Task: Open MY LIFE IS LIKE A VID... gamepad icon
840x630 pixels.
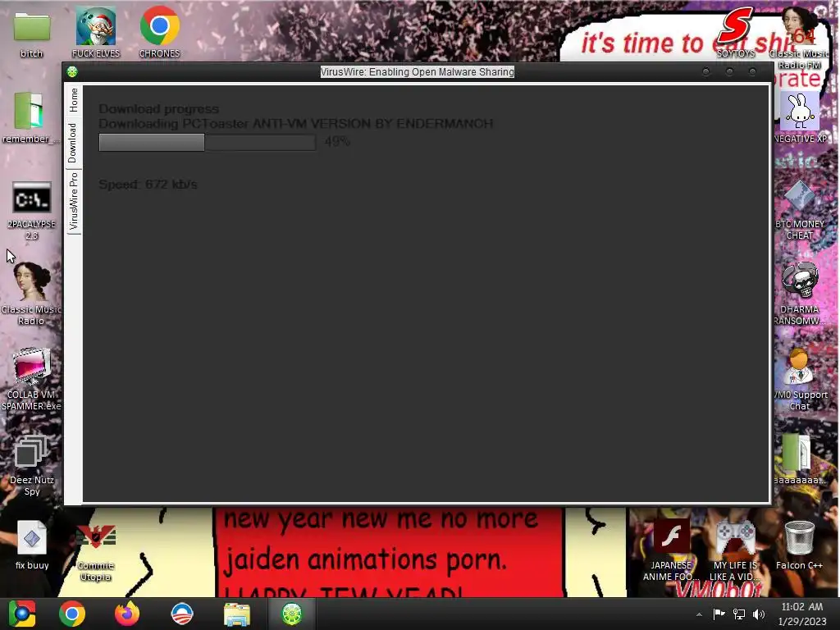Action: coord(735,550)
